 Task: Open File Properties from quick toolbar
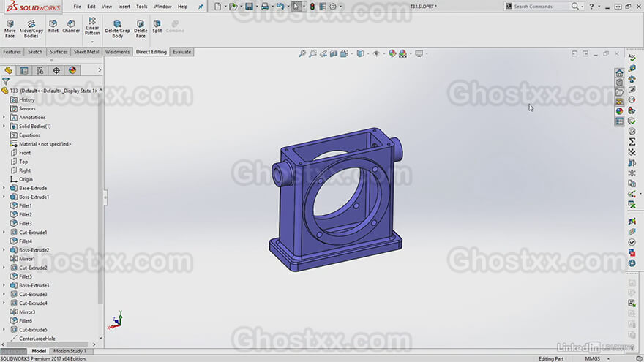pyautogui.click(x=323, y=6)
